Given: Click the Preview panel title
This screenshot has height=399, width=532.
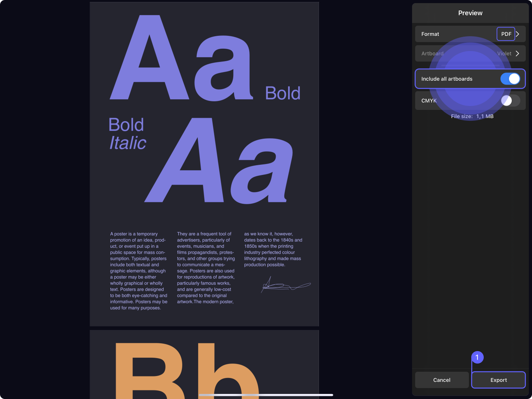Looking at the screenshot, I should (x=470, y=13).
